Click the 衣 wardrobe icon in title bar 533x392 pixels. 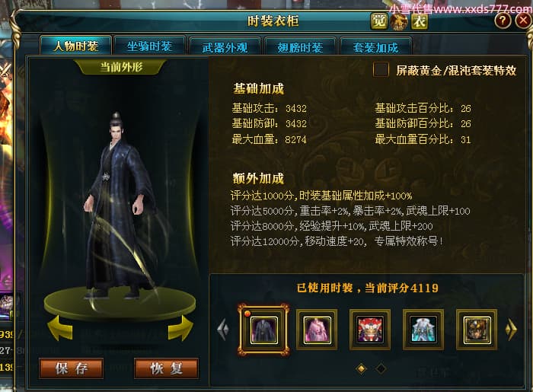tap(419, 21)
